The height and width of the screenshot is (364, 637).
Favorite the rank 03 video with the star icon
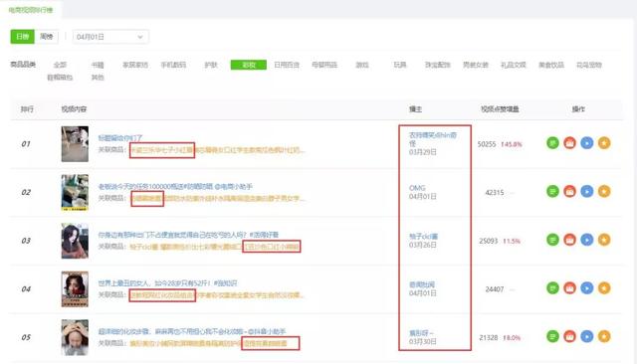pyautogui.click(x=604, y=240)
